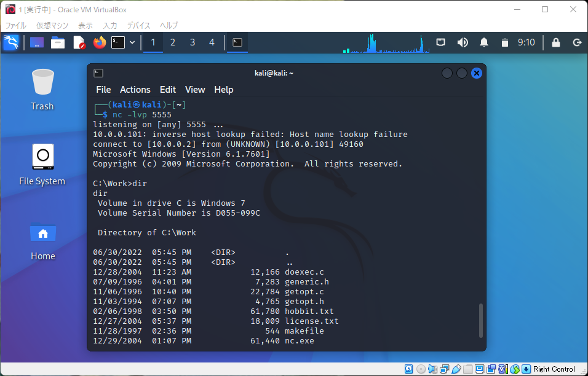The height and width of the screenshot is (376, 588).
Task: Launch Firefox from the panel
Action: point(100,42)
